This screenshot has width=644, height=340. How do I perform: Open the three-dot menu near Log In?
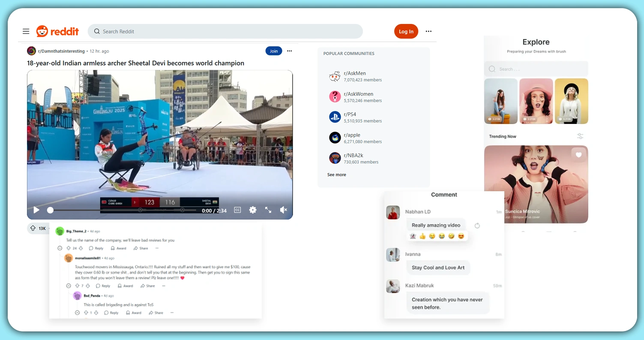[x=428, y=31]
